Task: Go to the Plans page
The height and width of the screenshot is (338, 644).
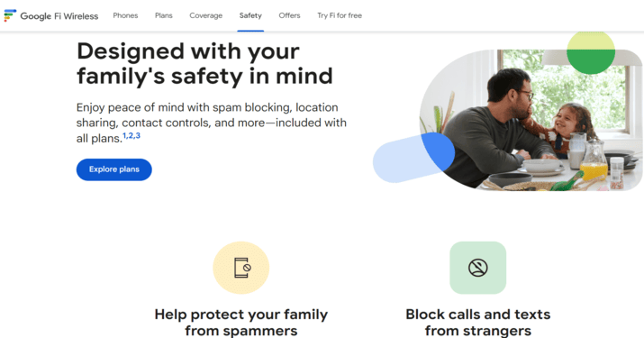Action: [x=163, y=15]
